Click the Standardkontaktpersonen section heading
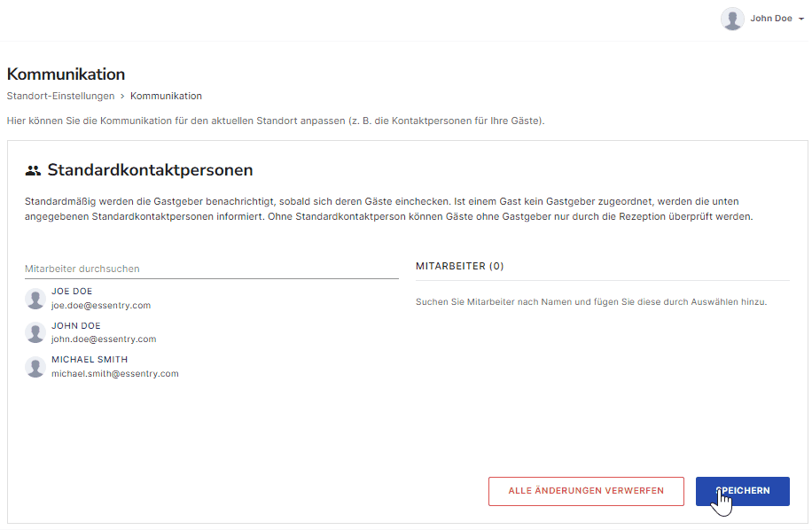812x530 pixels. pyautogui.click(x=150, y=170)
